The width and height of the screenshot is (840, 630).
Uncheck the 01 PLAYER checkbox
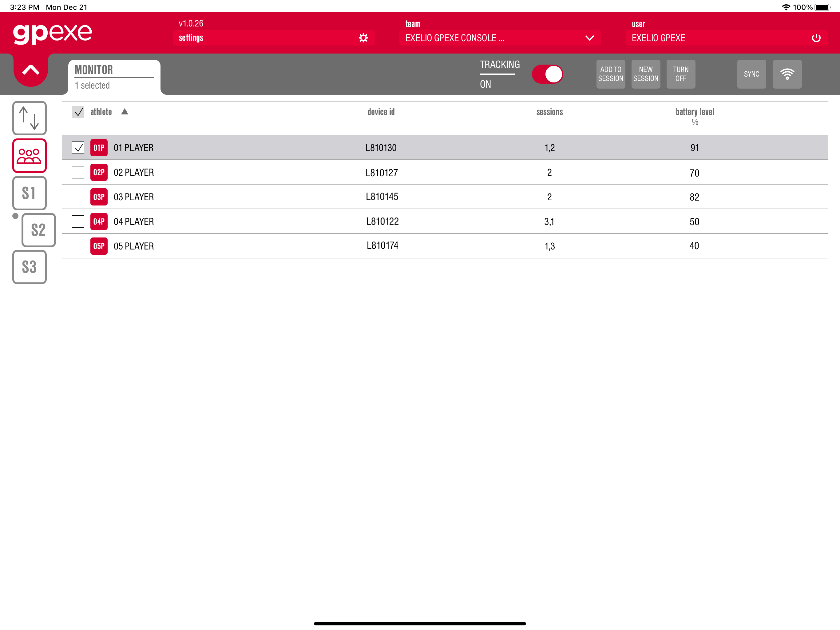(78, 147)
